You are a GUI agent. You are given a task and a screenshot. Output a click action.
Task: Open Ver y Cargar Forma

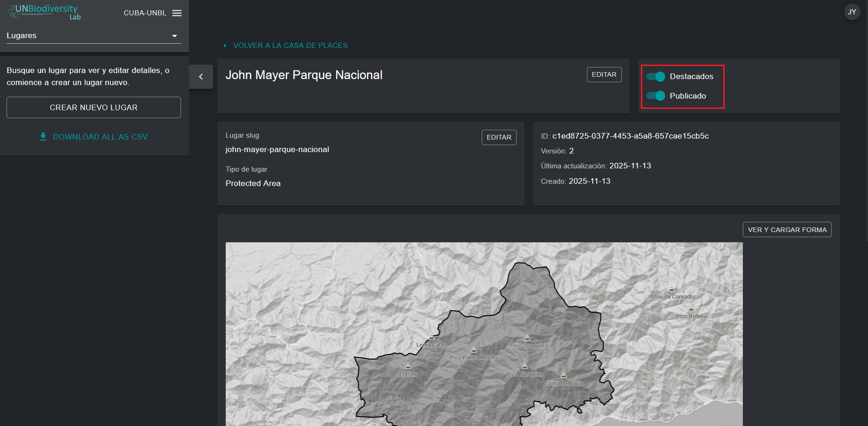[x=787, y=230]
